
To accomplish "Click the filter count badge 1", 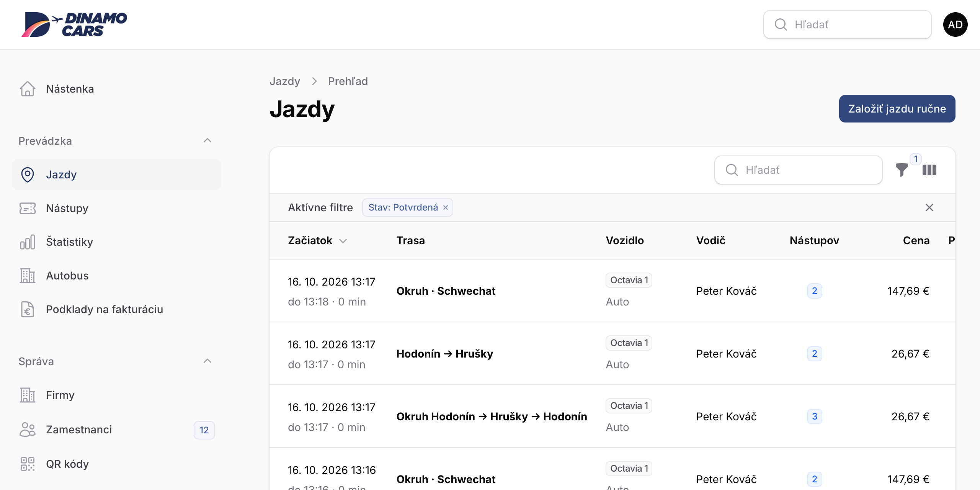I will pos(916,159).
